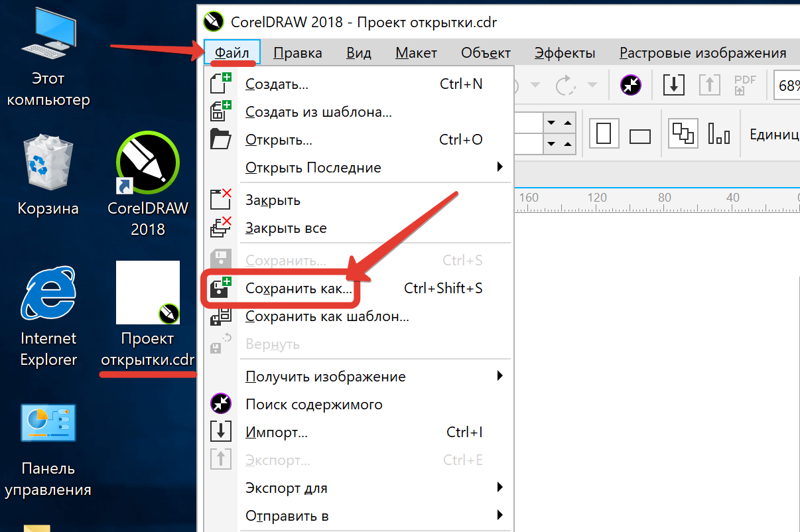Open the zoom level box showing 68%

[787, 86]
